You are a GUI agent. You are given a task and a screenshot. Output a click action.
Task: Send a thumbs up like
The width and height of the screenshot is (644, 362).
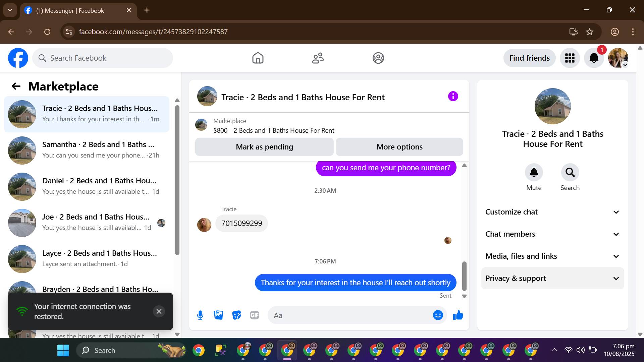[458, 315]
